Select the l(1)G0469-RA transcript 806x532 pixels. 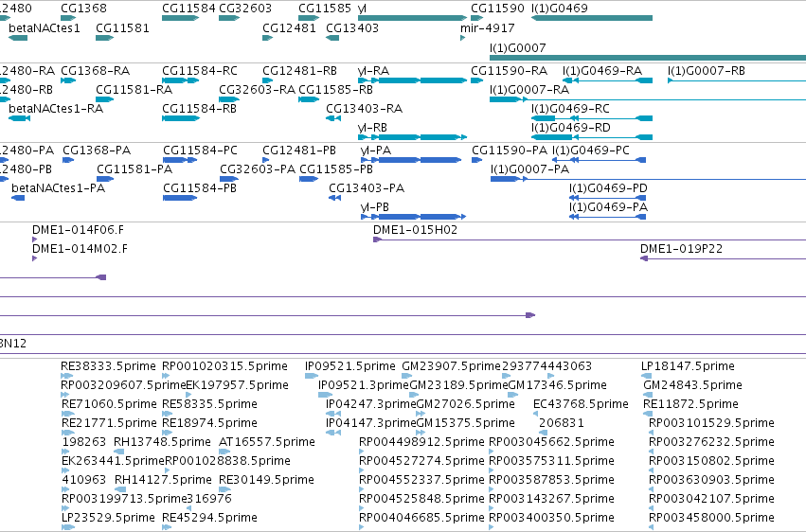tap(608, 80)
